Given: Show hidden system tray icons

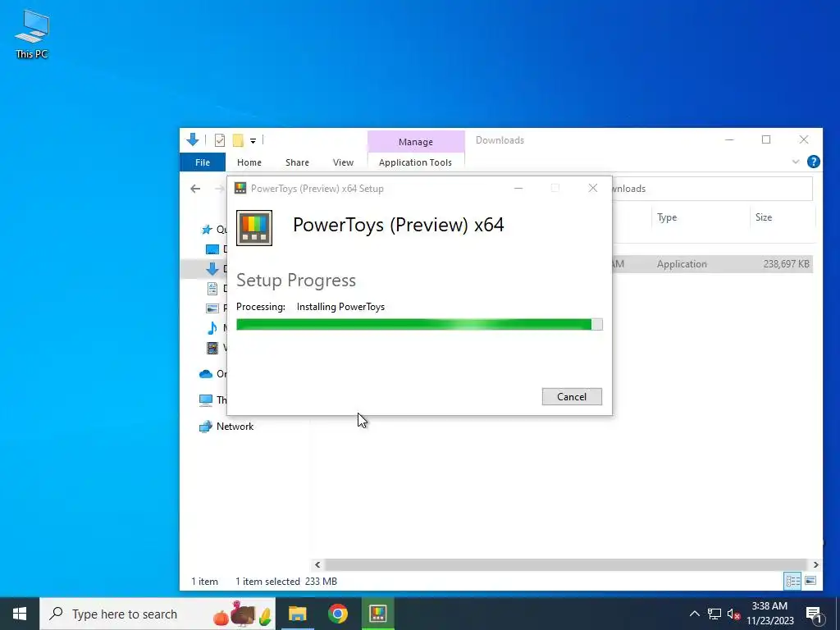Looking at the screenshot, I should [694, 614].
